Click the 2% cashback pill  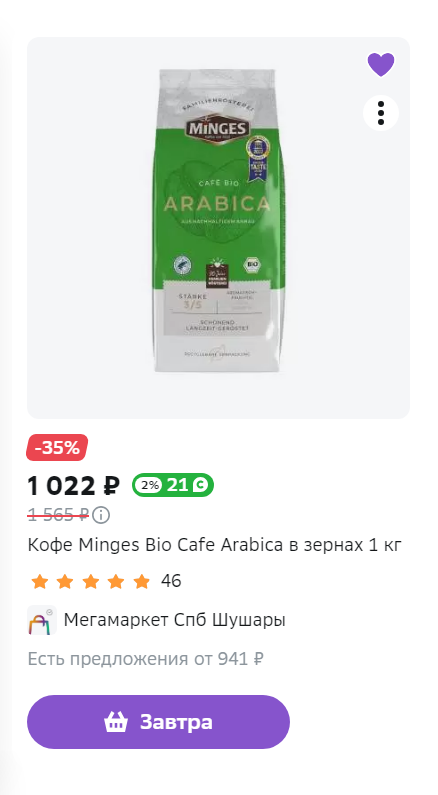[x=150, y=485]
